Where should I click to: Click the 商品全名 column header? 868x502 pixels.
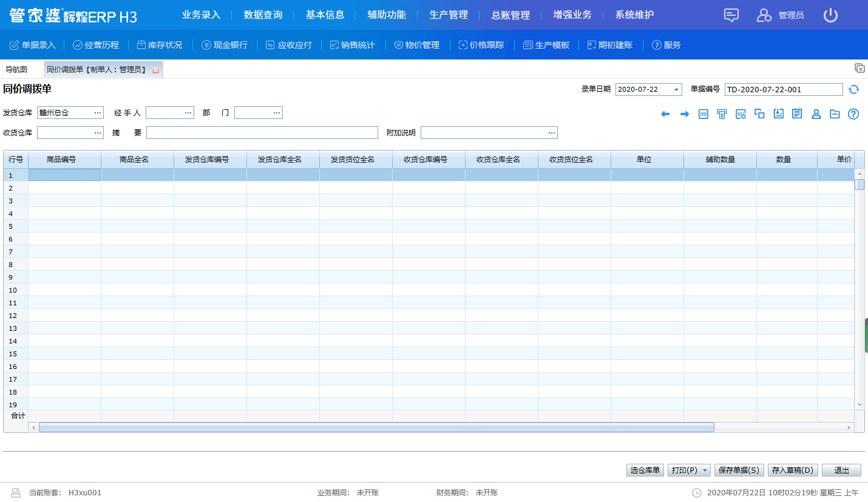(x=137, y=160)
